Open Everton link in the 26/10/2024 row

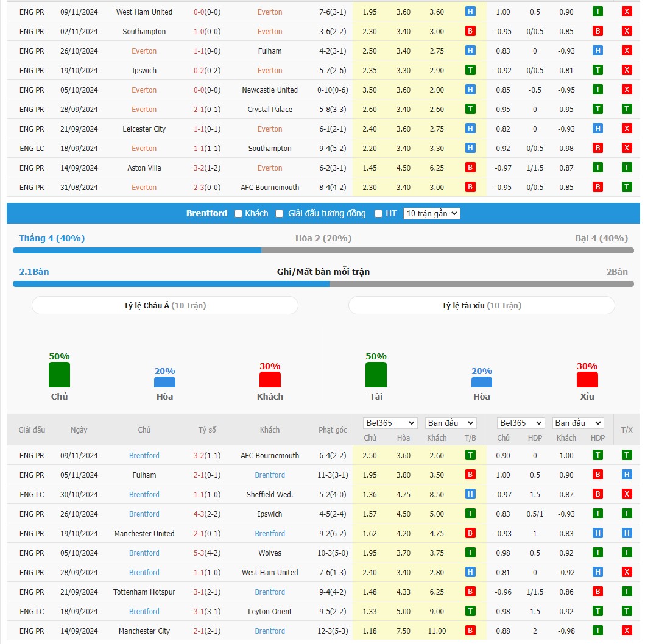(x=144, y=51)
